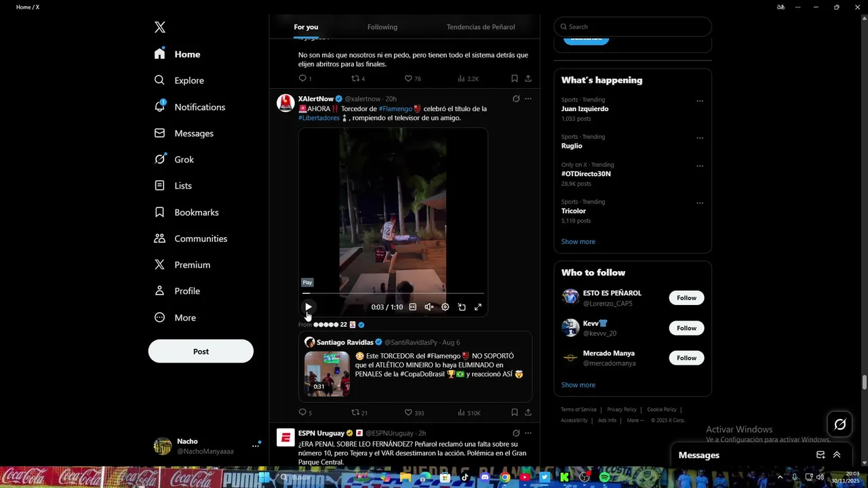Click the Post button
Viewport: 868px width, 488px height.
pyautogui.click(x=201, y=351)
